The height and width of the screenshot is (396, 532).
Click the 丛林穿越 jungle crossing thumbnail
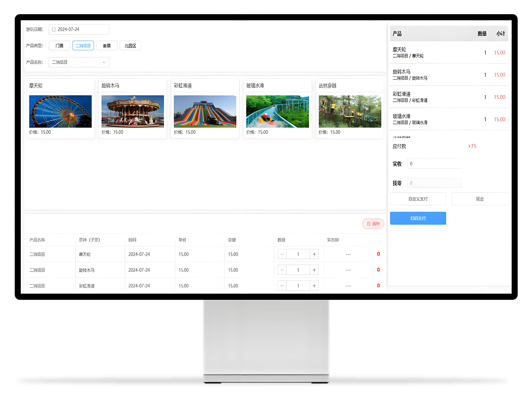(350, 111)
